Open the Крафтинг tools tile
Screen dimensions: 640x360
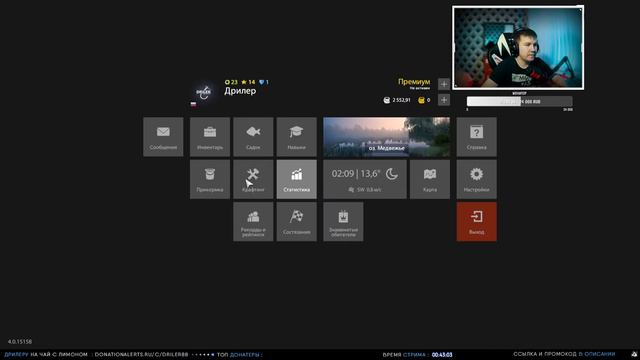tap(253, 179)
